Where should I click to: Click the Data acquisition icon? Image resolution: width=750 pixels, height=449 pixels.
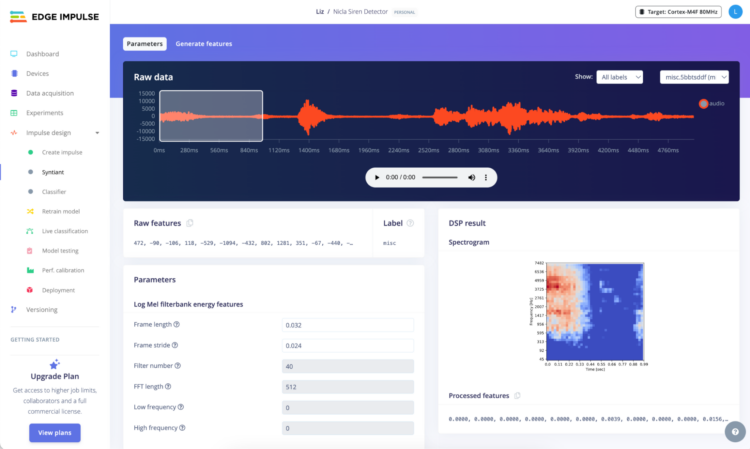pyautogui.click(x=13, y=93)
